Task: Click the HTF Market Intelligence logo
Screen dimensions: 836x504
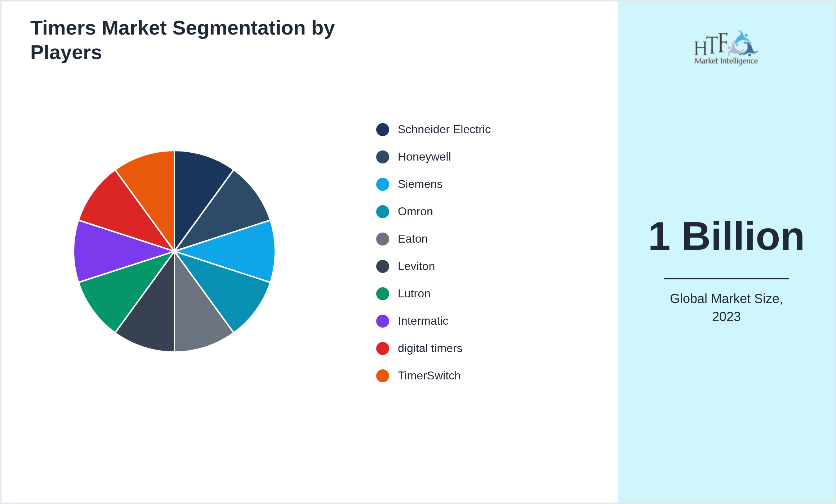Action: tap(726, 48)
